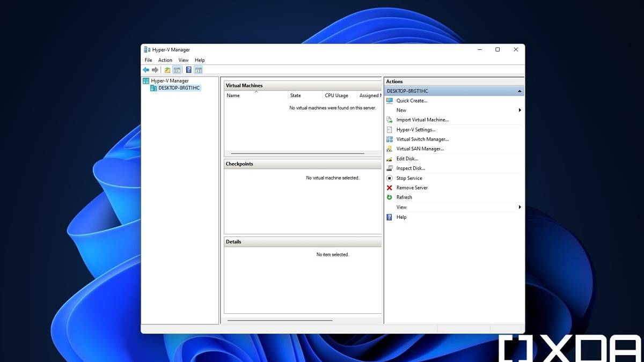Open the File menu

pos(148,60)
